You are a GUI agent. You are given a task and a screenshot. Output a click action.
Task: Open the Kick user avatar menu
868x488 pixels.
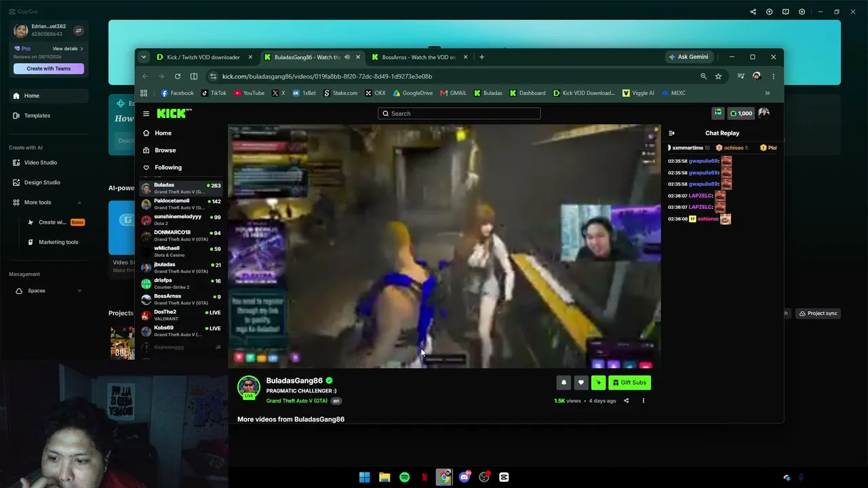(x=764, y=113)
